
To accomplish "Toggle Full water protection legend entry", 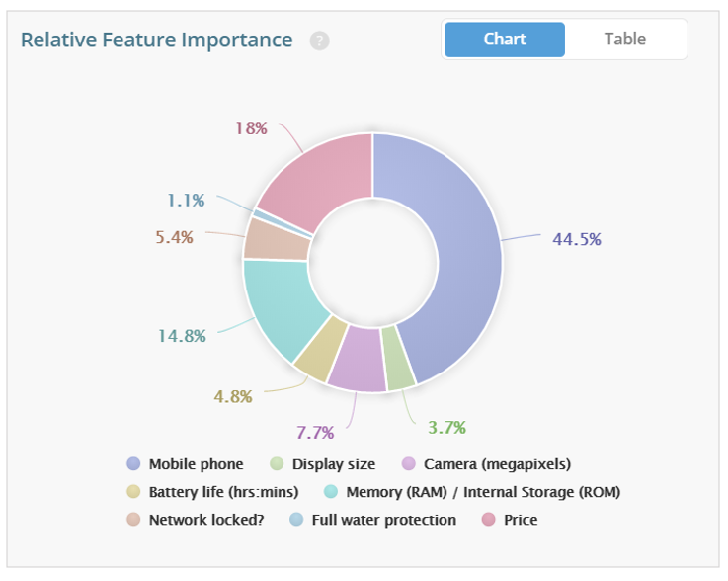I will point(372,520).
